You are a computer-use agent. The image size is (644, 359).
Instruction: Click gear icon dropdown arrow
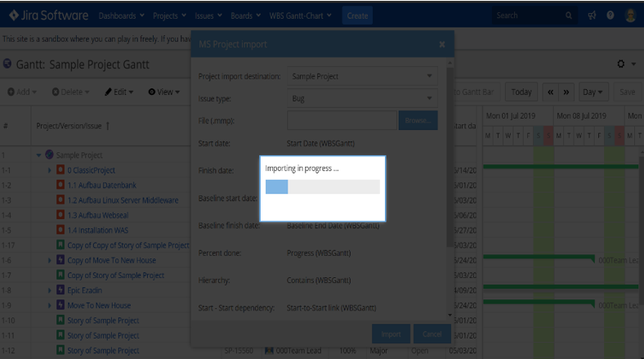coord(633,64)
